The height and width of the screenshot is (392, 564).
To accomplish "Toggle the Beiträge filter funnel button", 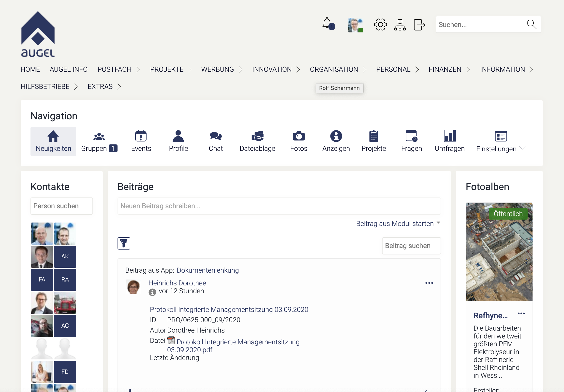I will coord(124,243).
